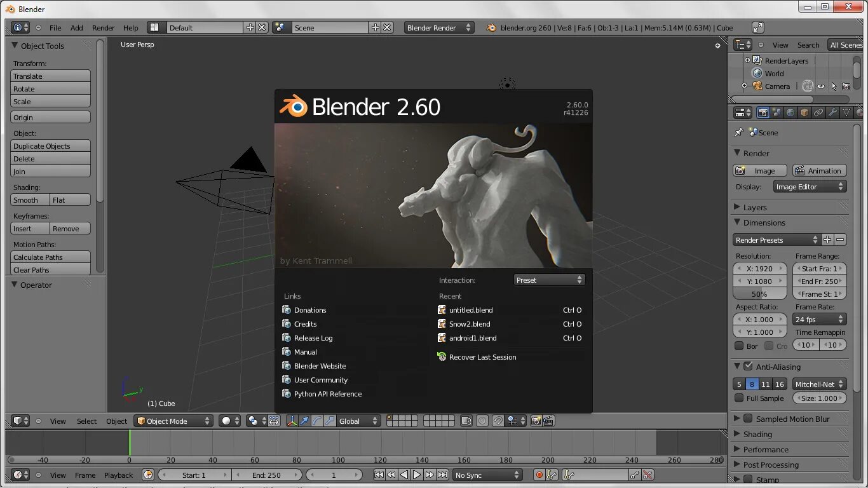Open the File menu
Viewport: 868px width, 488px height.
click(55, 27)
